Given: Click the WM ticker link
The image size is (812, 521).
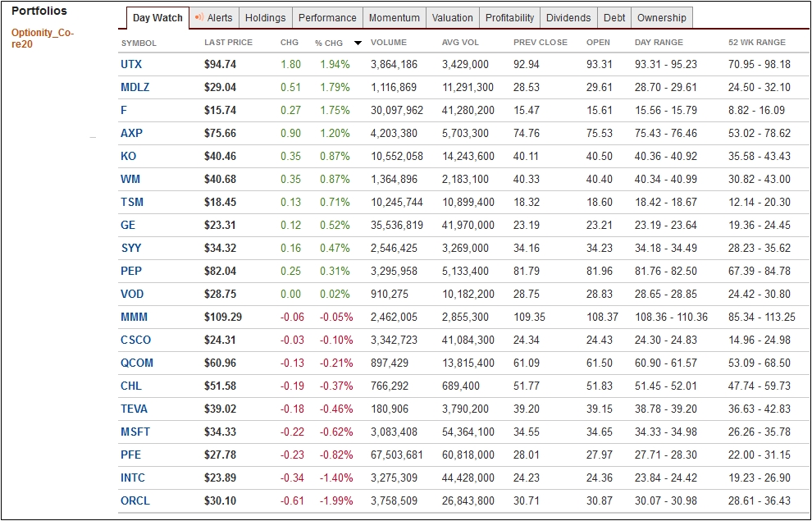Looking at the screenshot, I should [x=130, y=179].
